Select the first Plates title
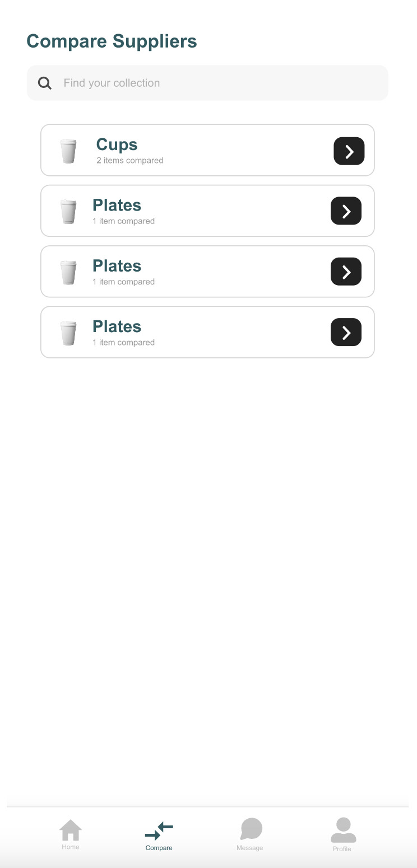Image resolution: width=417 pixels, height=868 pixels. pyautogui.click(x=117, y=206)
